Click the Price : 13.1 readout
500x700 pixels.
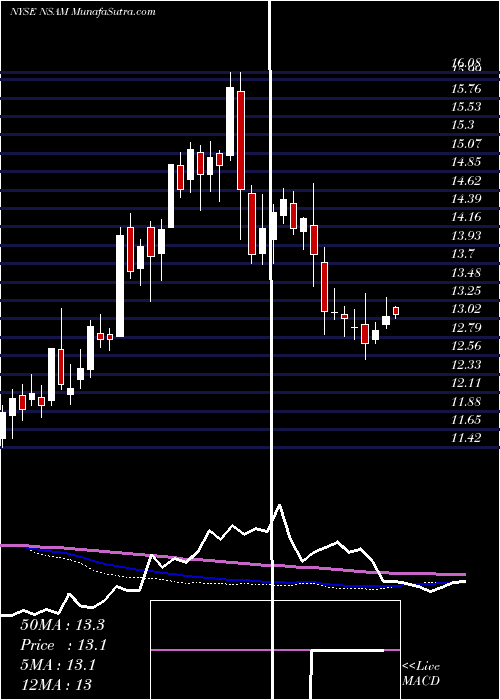63,646
